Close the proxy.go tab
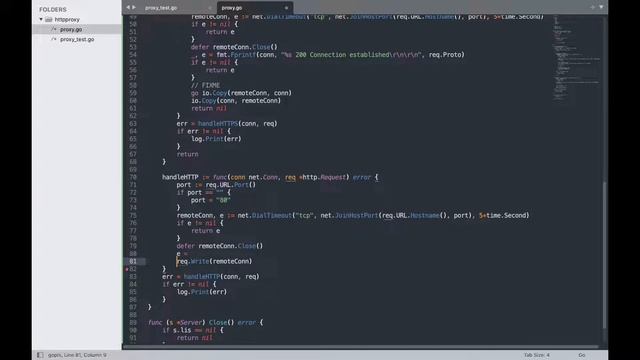 (x=286, y=8)
